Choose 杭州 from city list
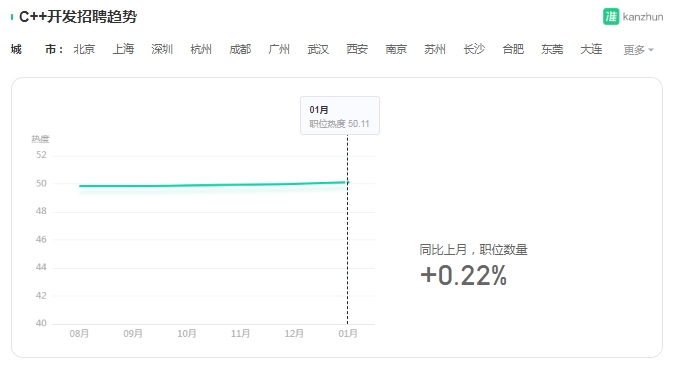This screenshot has height=380, width=675. 201,49
